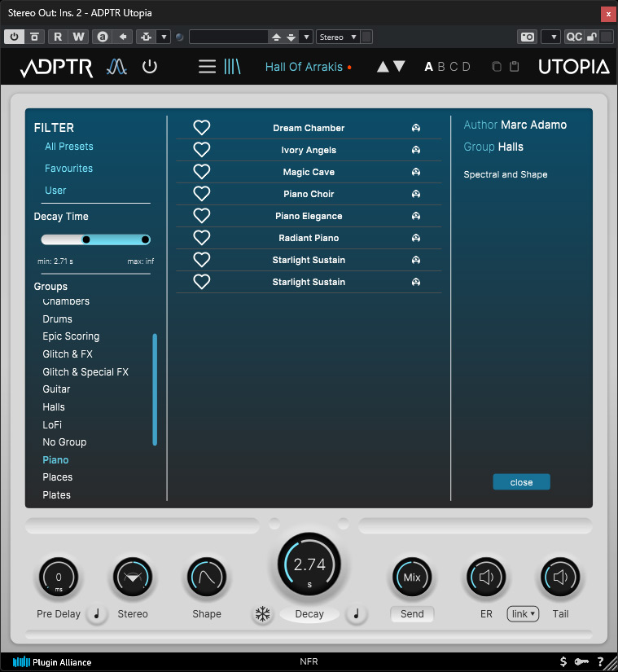Open the ER/Tail link dropdown
Image resolution: width=618 pixels, height=672 pixels.
523,613
